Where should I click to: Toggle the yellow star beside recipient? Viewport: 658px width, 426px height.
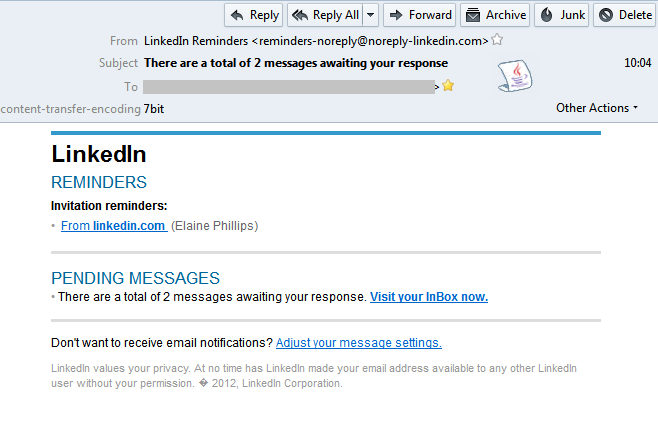coord(448,86)
